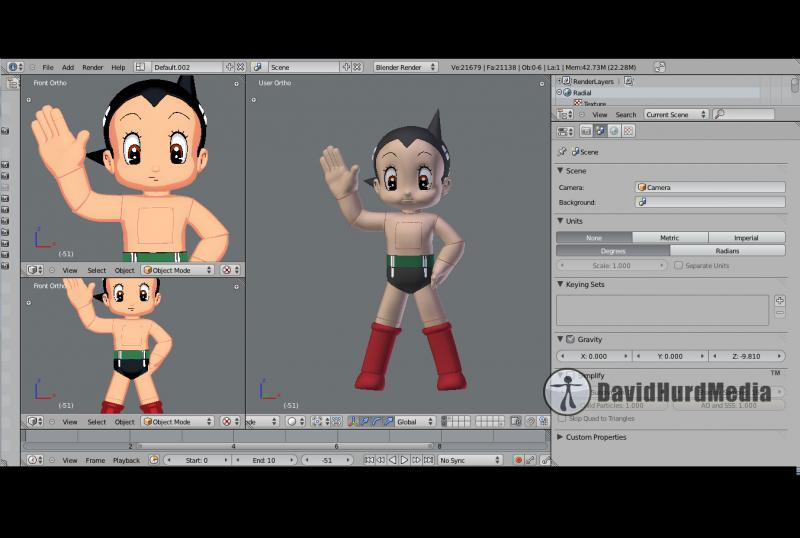Open the timeline Playback menu
Screen dimensions: 800x538
coord(127,460)
